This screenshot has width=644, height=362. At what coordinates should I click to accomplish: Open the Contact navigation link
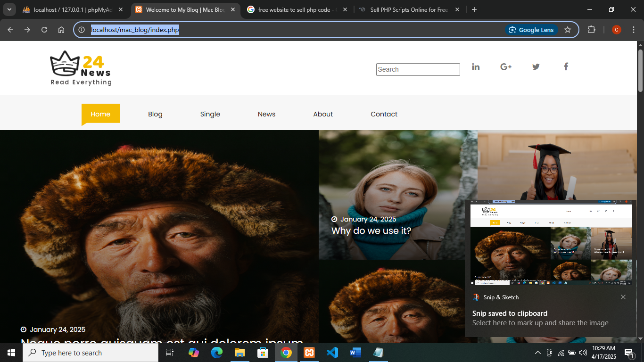[384, 114]
